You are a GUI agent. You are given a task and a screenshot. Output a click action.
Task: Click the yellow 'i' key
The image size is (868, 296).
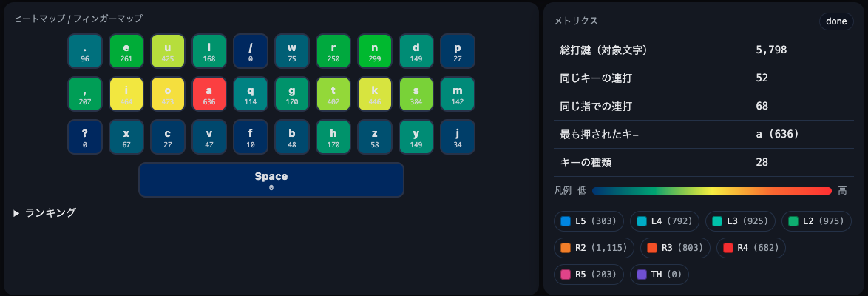126,94
